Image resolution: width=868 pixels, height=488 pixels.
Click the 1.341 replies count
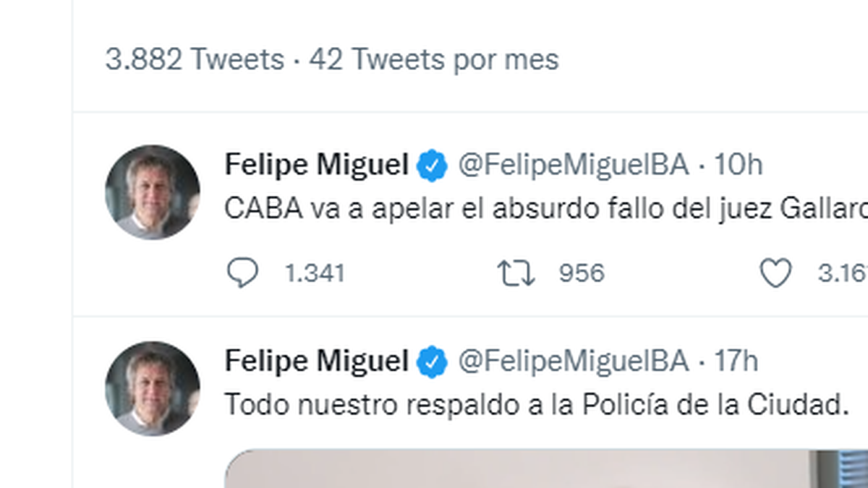(315, 273)
